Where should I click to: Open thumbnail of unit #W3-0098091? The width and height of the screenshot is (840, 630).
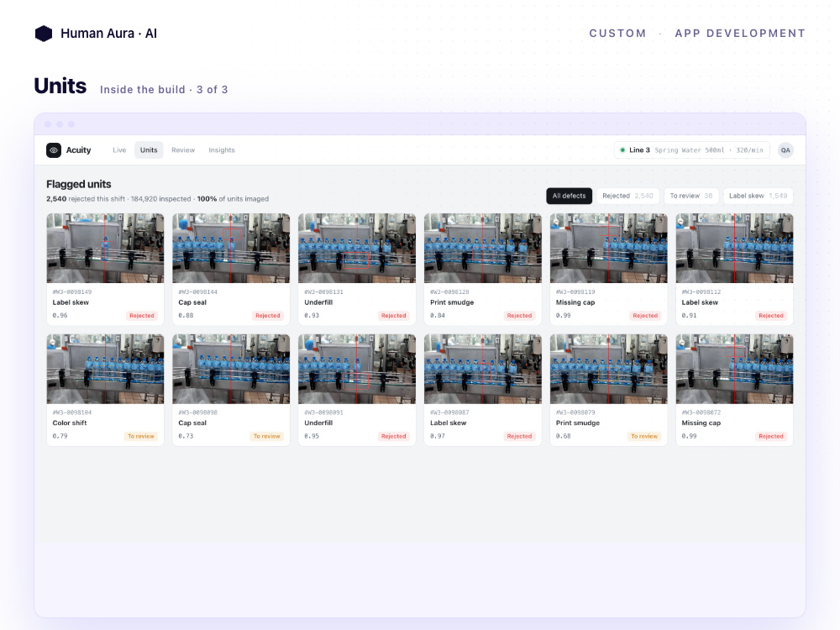coord(357,369)
